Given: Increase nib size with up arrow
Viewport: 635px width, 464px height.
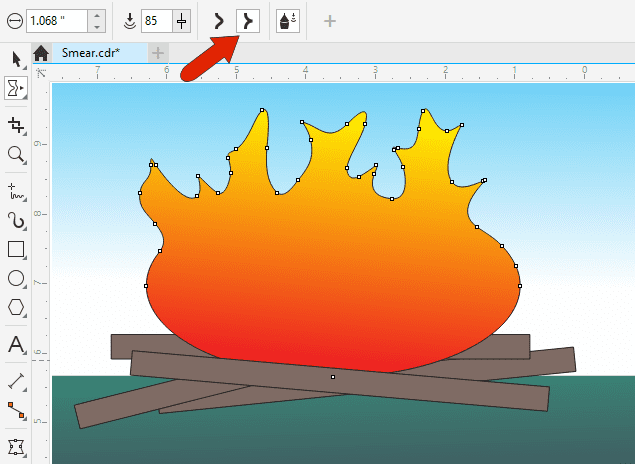Looking at the screenshot, I should (x=95, y=15).
